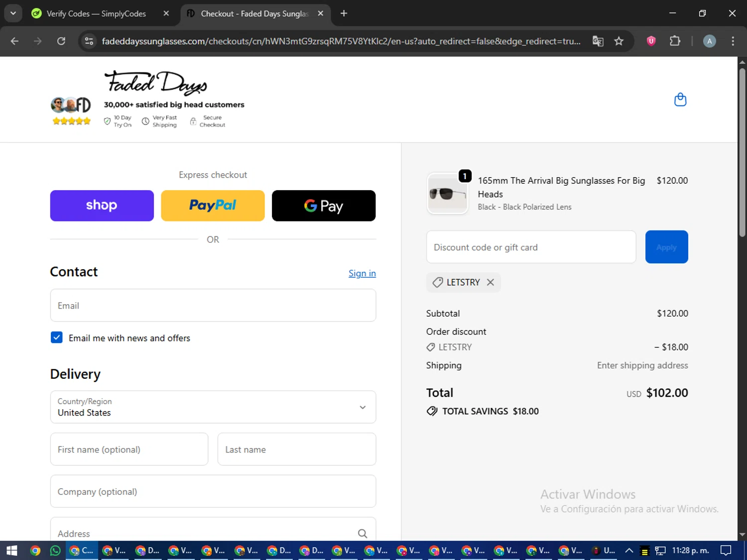Image resolution: width=747 pixels, height=560 pixels.
Task: Expand the Country/Region dropdown
Action: 213,407
